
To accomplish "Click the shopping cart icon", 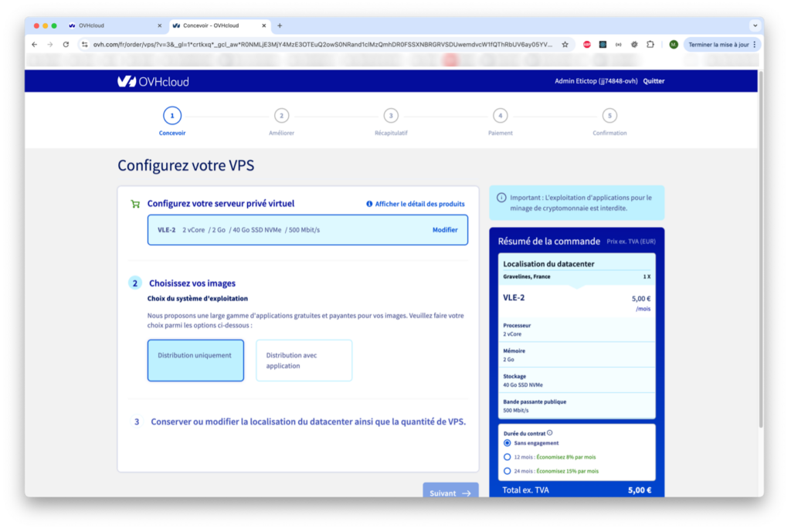I will click(135, 204).
